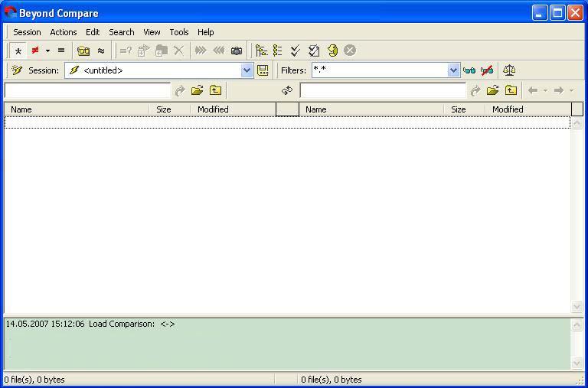Maximize the Beyond Compare window
The width and height of the screenshot is (588, 388).
click(x=557, y=13)
